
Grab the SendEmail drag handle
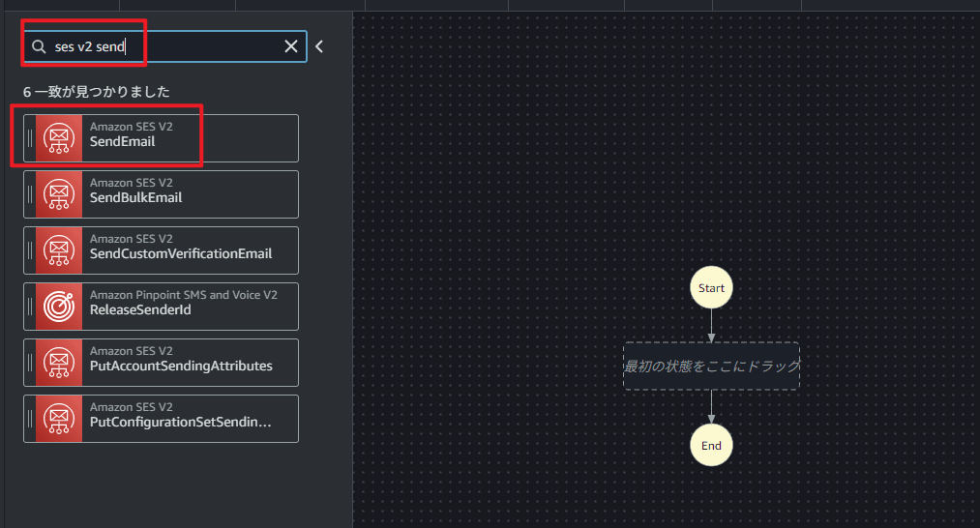point(29,138)
